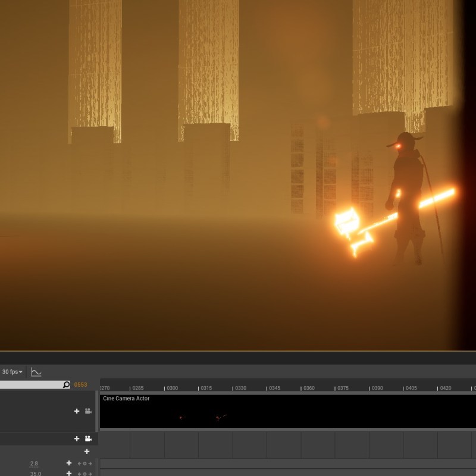Image resolution: width=476 pixels, height=476 pixels.
Task: Open the 30 fps frame rate dropdown
Action: pyautogui.click(x=12, y=372)
